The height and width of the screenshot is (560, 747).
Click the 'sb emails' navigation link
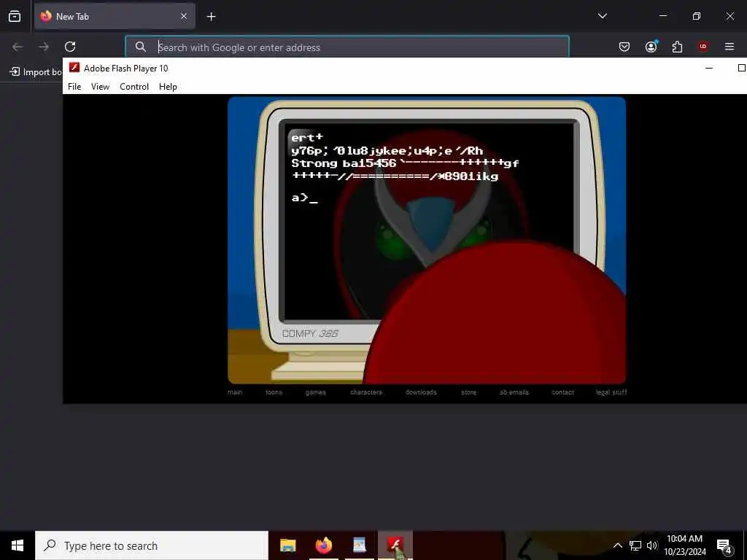pos(514,392)
